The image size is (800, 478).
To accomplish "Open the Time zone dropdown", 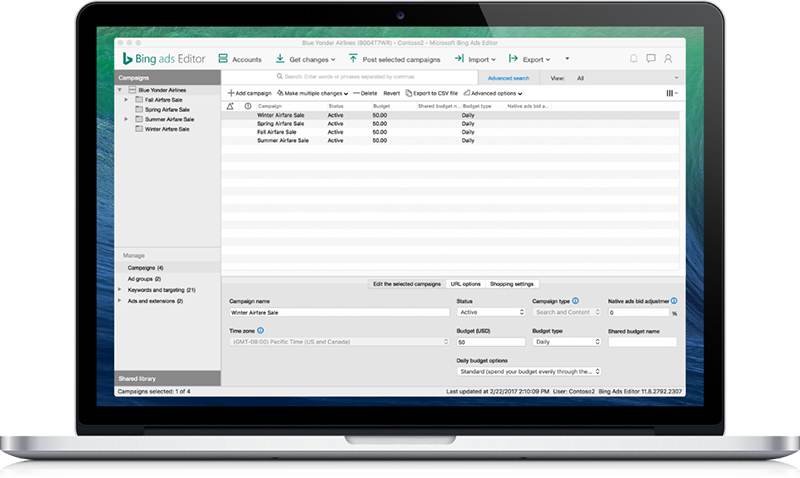I will [x=339, y=342].
